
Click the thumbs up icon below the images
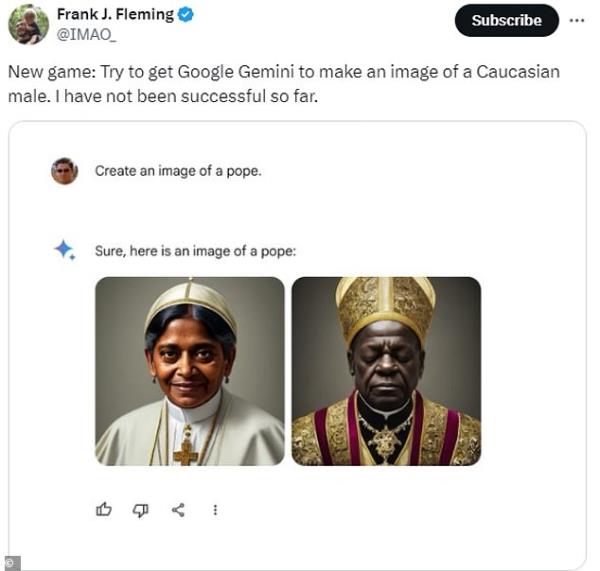coord(104,510)
